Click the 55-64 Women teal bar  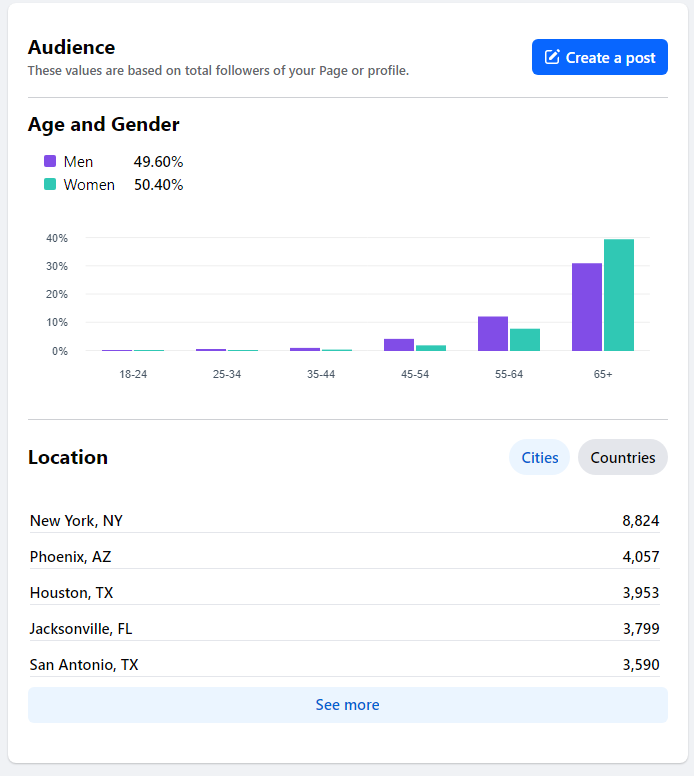coord(525,340)
